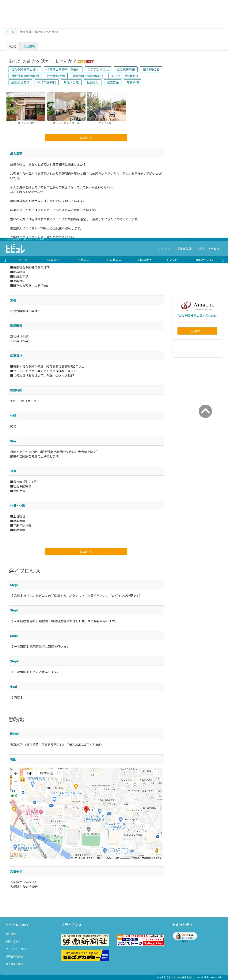Click the 禁煙・分煙 tag

(x=71, y=82)
